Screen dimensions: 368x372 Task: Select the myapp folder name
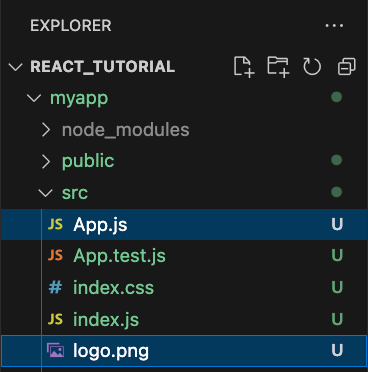79,99
